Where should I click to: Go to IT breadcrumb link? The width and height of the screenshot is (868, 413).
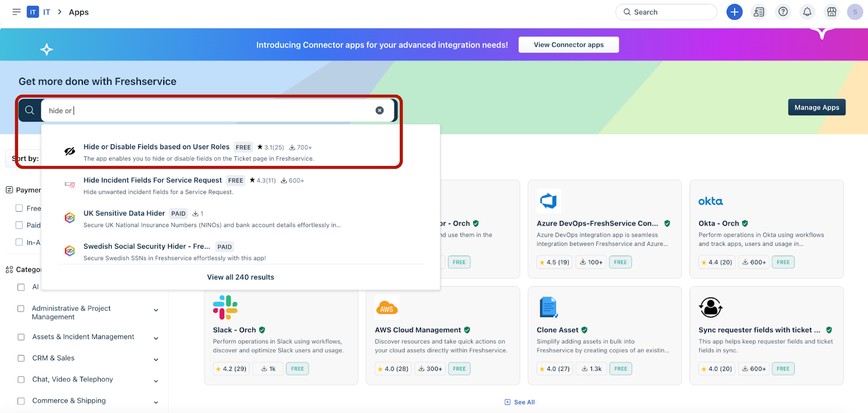click(47, 12)
